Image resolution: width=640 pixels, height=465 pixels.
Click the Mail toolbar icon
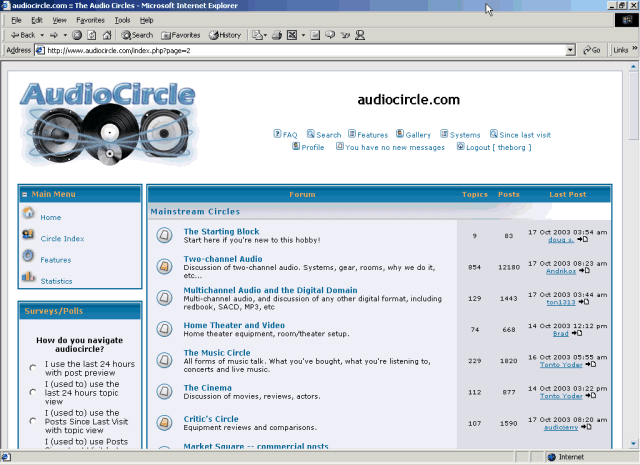[259, 35]
